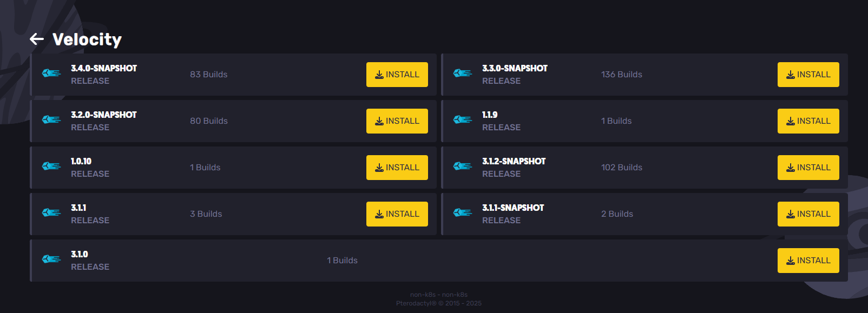Screen dimensions: 868x313
Task: Install version 3.4.0-SNAPSHOT
Action: click(397, 75)
